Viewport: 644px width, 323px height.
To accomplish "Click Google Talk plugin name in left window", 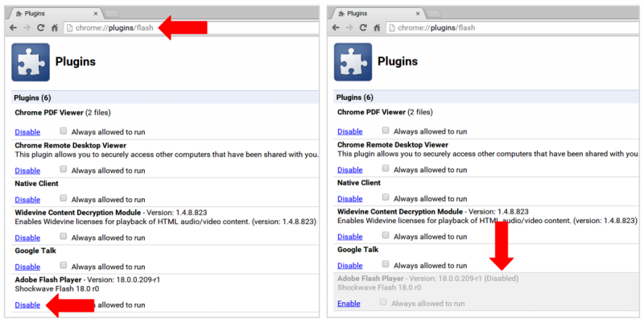I will pos(35,251).
